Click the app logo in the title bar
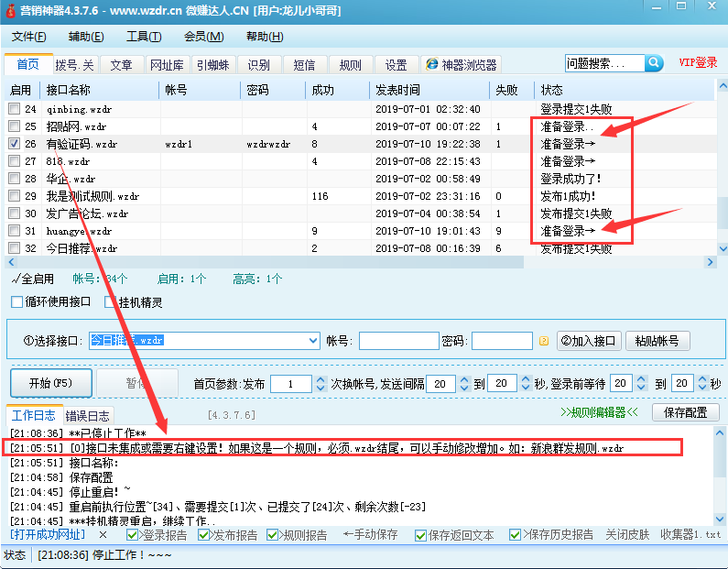 [10, 10]
